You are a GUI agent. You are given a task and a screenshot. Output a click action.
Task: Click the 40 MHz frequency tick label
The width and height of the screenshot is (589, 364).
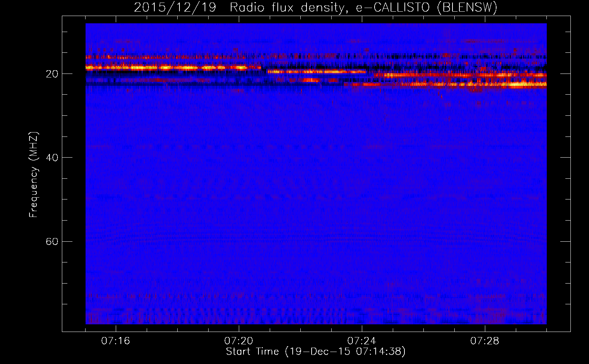52,158
